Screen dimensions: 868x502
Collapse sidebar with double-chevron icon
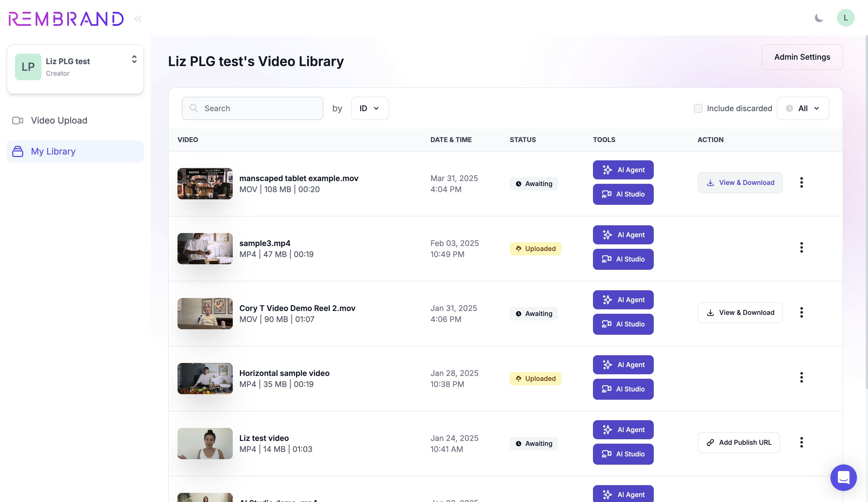pyautogui.click(x=138, y=19)
